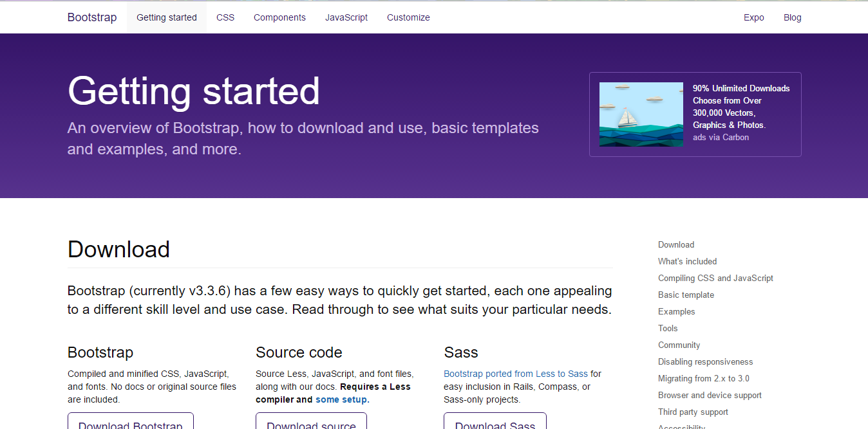Jump to Examples in the sidebar
The image size is (868, 429).
[x=677, y=311]
